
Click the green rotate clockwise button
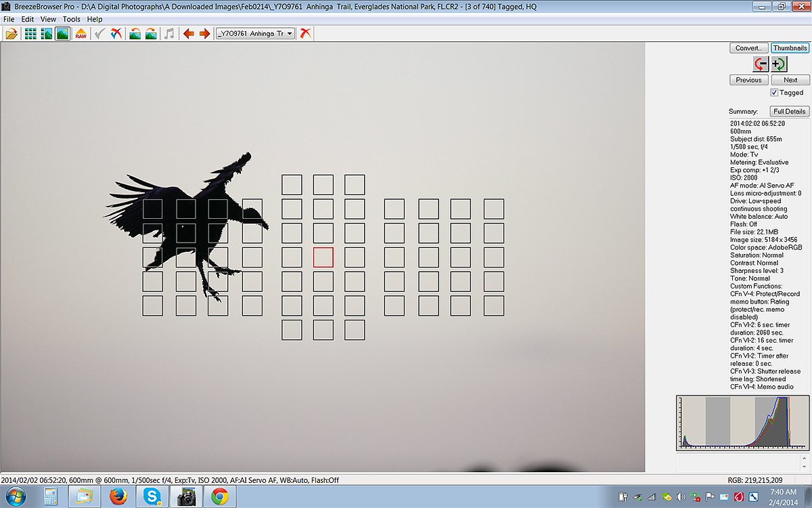pos(779,64)
